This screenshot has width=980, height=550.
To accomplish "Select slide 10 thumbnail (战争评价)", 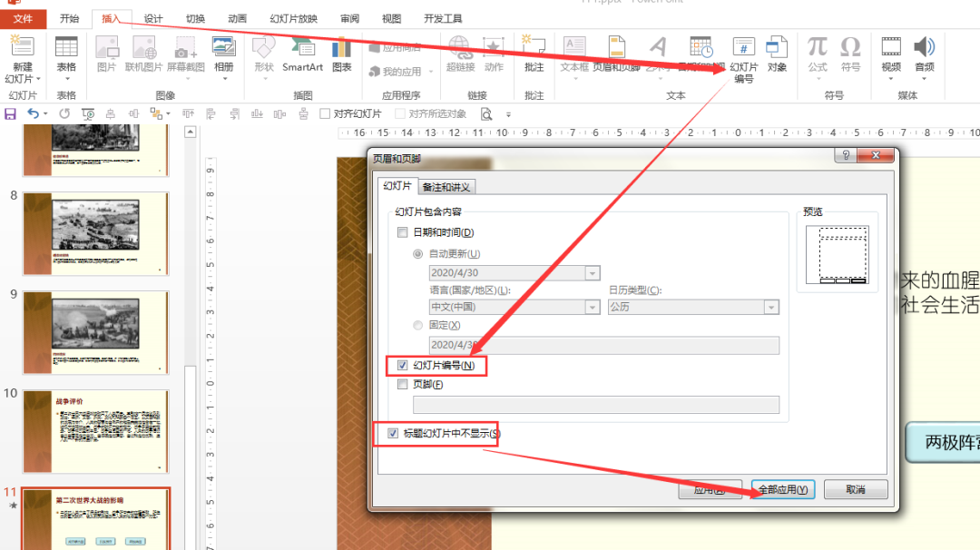I will (x=95, y=431).
